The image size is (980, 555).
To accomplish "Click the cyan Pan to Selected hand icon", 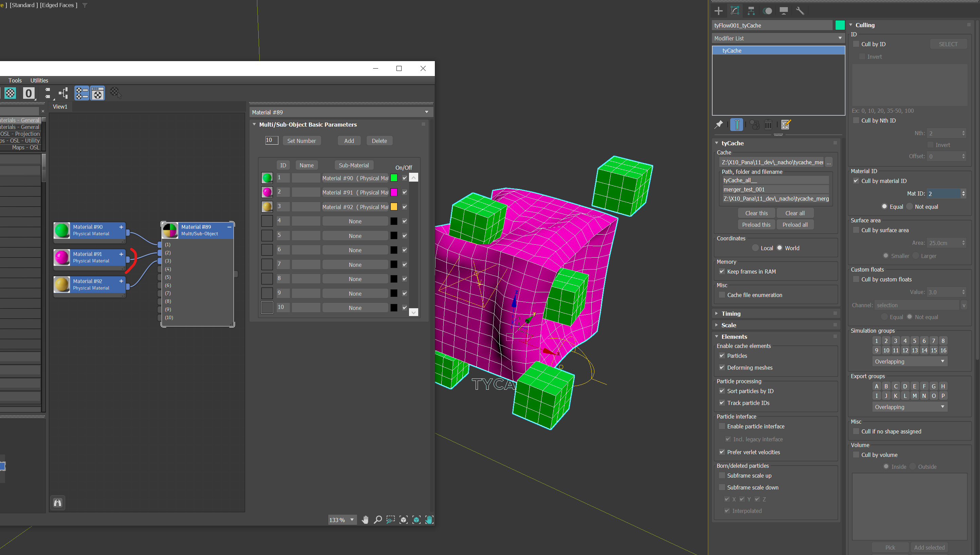I will [x=429, y=520].
